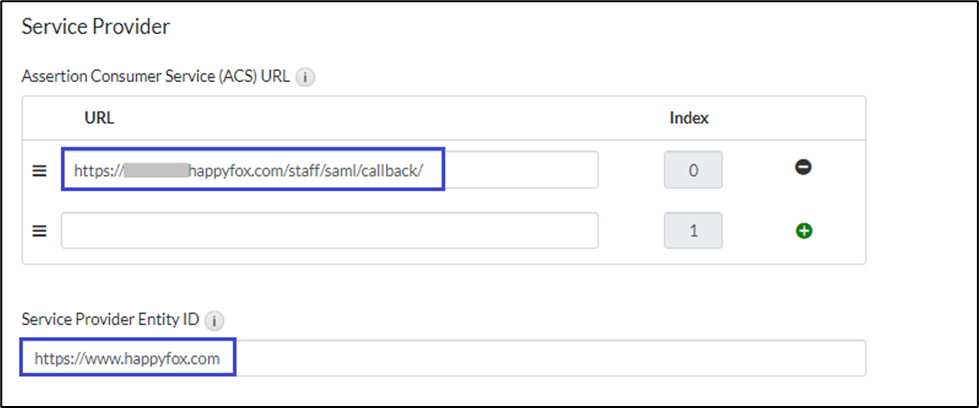
Task: Click blank space right of the Entity ID text
Action: 550,357
